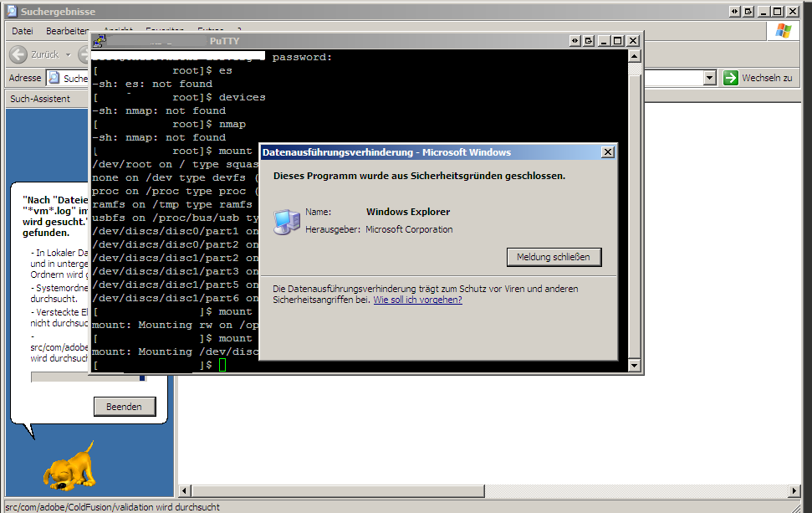Image resolution: width=812 pixels, height=513 pixels.
Task: Close the PuTTY window
Action: coord(633,40)
